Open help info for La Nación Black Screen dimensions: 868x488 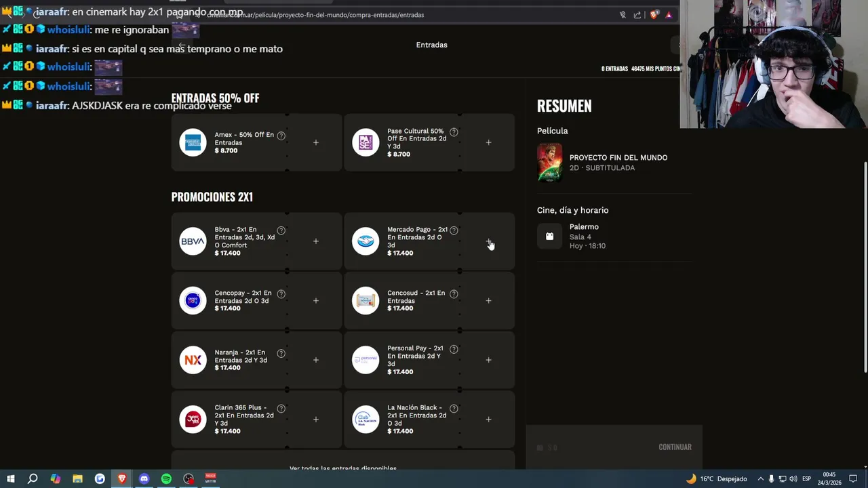pyautogui.click(x=454, y=409)
